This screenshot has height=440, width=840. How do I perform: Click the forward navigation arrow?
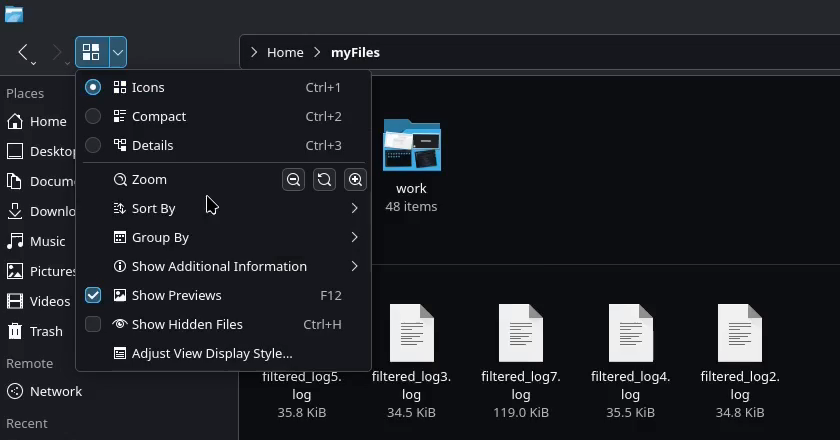coord(57,52)
